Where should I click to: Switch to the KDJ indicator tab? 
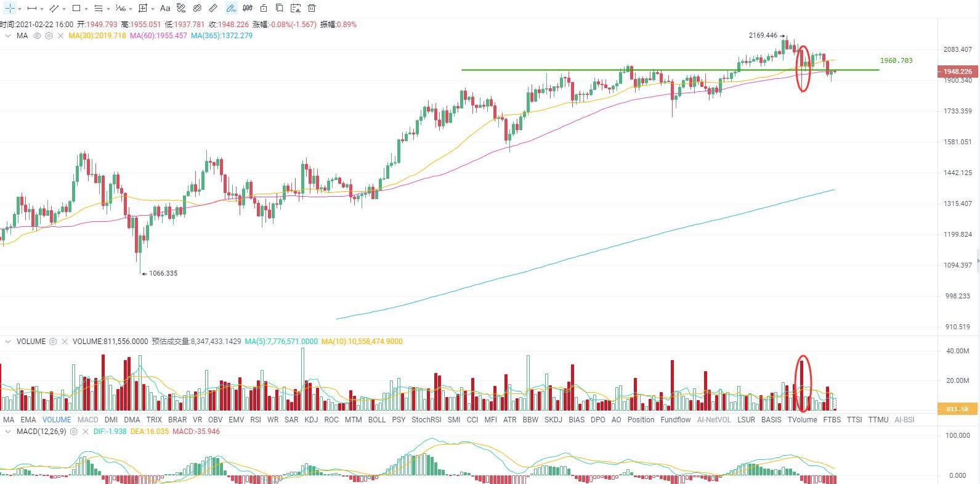(x=311, y=420)
